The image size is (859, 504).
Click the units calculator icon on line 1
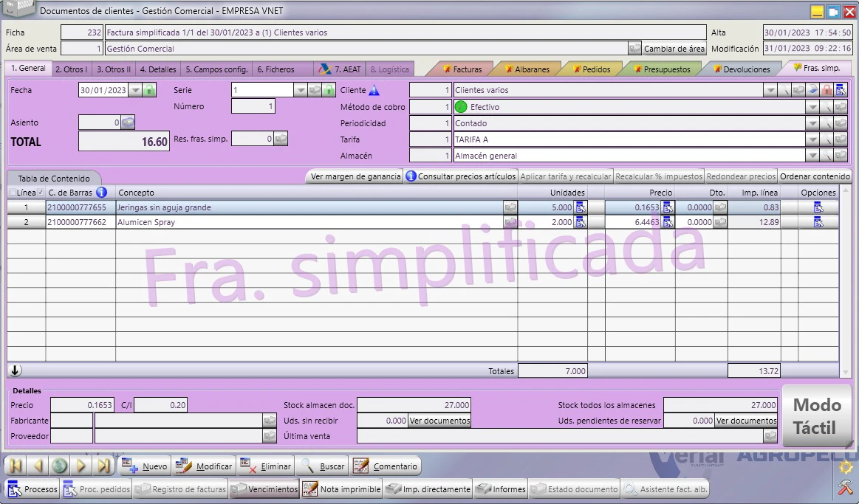[580, 207]
